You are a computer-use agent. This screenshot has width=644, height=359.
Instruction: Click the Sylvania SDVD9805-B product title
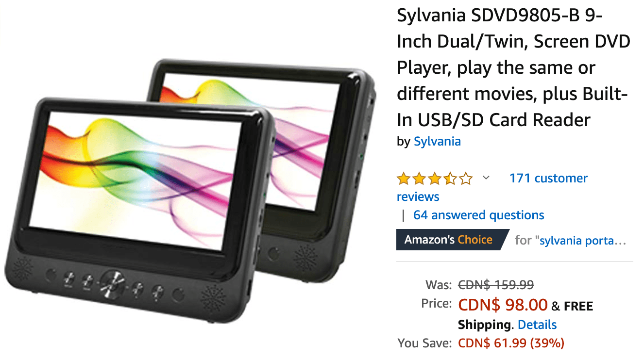pos(513,67)
